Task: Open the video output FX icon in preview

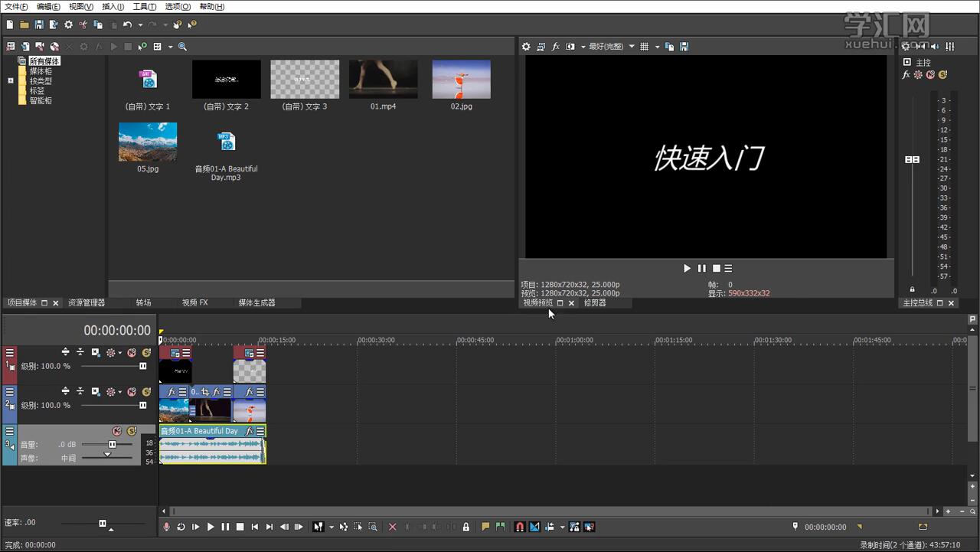Action: click(556, 47)
